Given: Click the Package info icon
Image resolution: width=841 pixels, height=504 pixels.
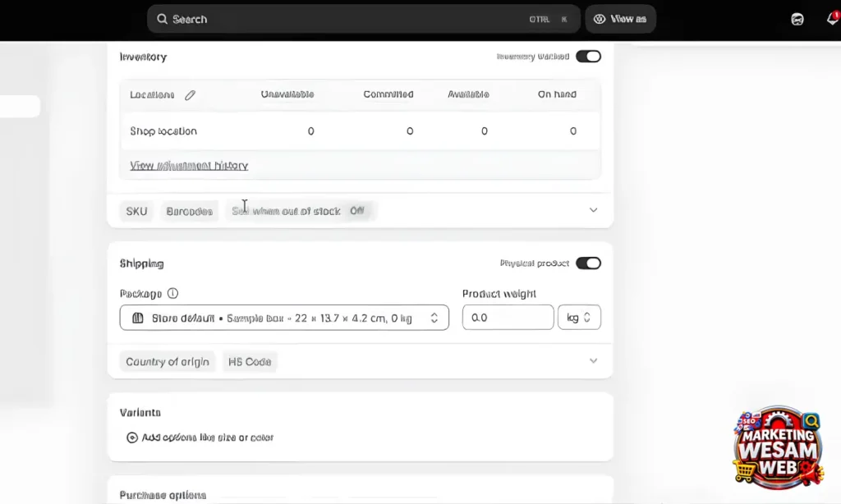Looking at the screenshot, I should click(x=172, y=293).
